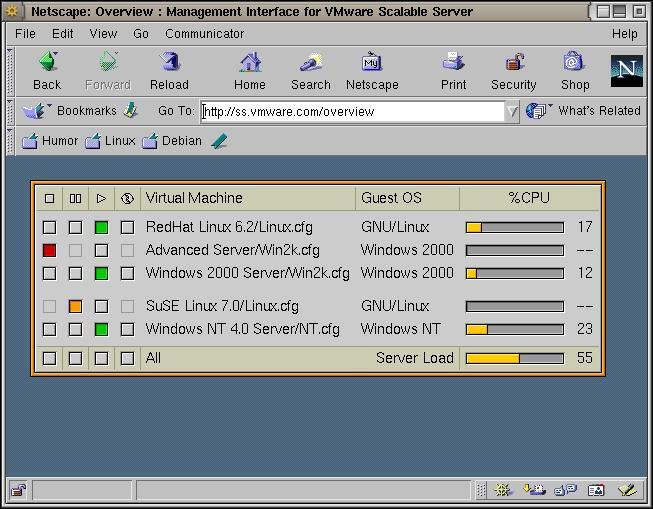Open the What's Related icon
653x509 pixels.
click(537, 111)
